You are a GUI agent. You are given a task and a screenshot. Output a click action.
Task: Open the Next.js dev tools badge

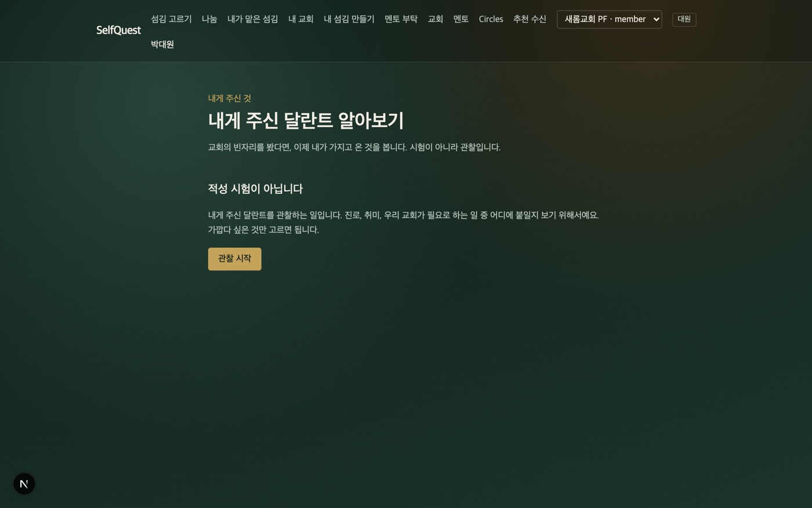24,484
